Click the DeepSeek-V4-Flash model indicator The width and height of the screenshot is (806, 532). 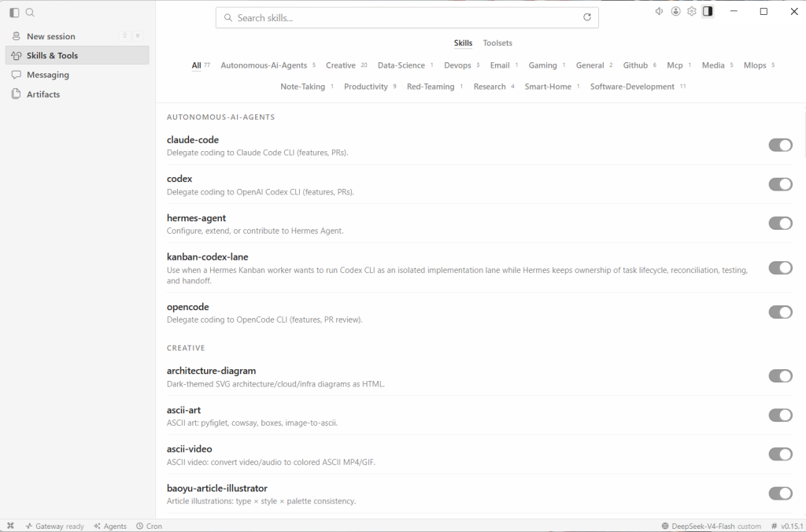click(711, 526)
